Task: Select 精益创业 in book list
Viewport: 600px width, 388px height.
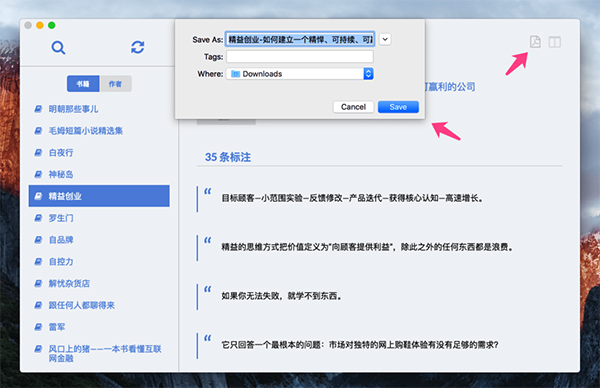Action: (x=99, y=196)
